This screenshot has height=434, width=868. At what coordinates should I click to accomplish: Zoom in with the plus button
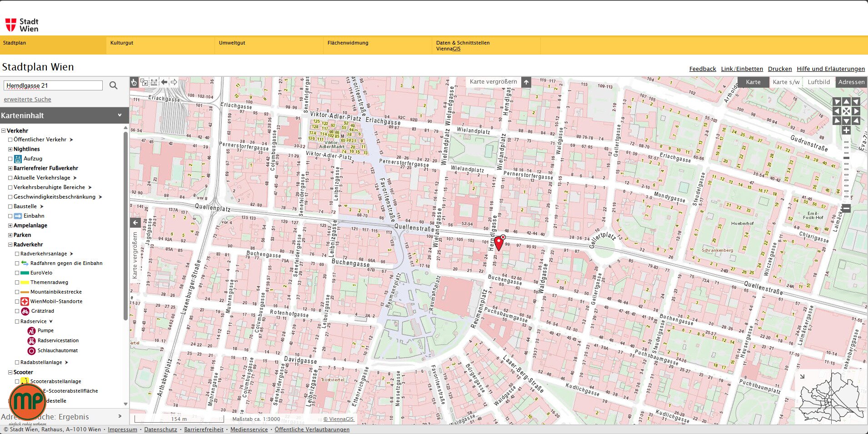(846, 130)
